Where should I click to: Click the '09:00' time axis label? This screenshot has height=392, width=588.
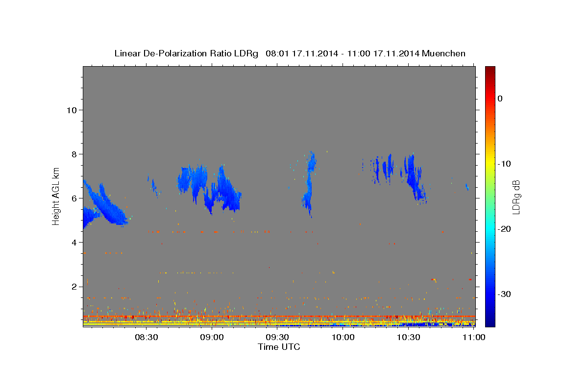pos(212,337)
